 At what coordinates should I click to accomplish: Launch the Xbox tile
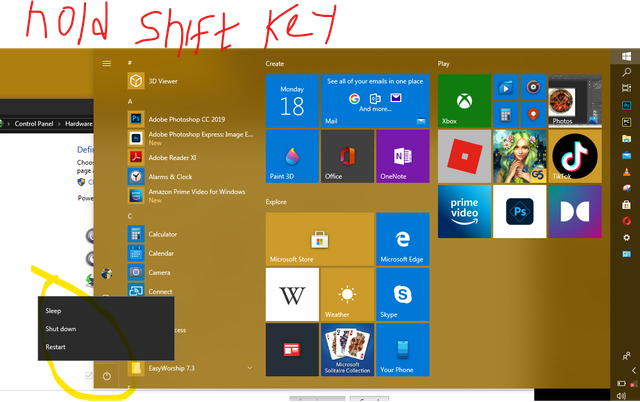pyautogui.click(x=464, y=101)
